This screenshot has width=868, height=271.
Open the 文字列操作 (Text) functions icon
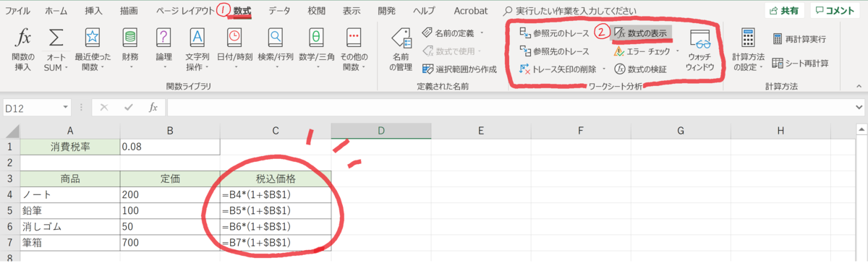197,37
